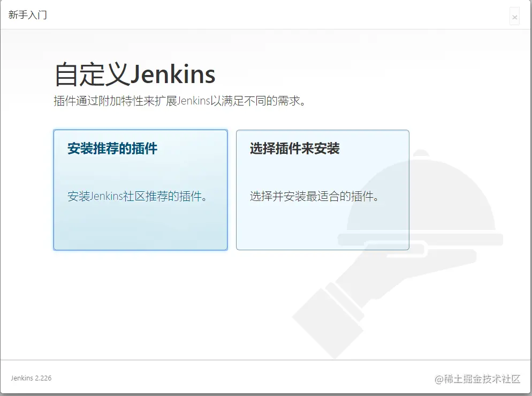Click the 选择插件来安装 card
The width and height of the screenshot is (532, 396).
(x=323, y=190)
